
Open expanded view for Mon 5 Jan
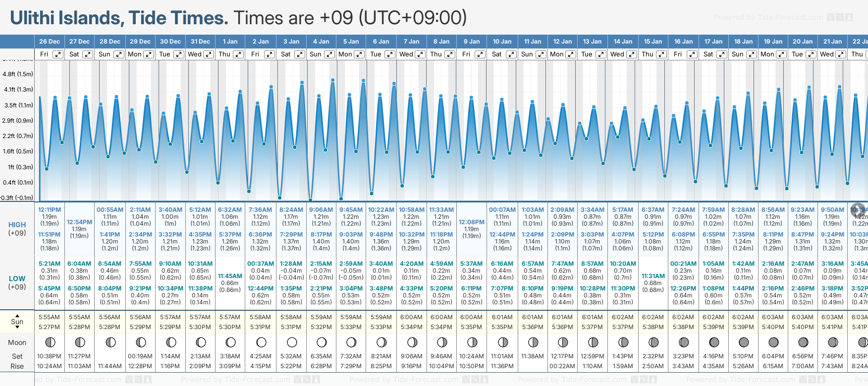[359, 54]
